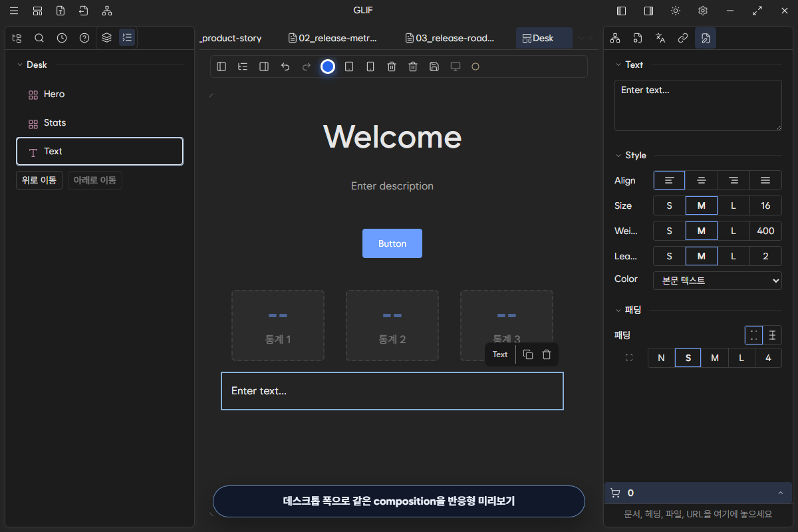Open the sitemap icon in top-left title bar

[107, 11]
